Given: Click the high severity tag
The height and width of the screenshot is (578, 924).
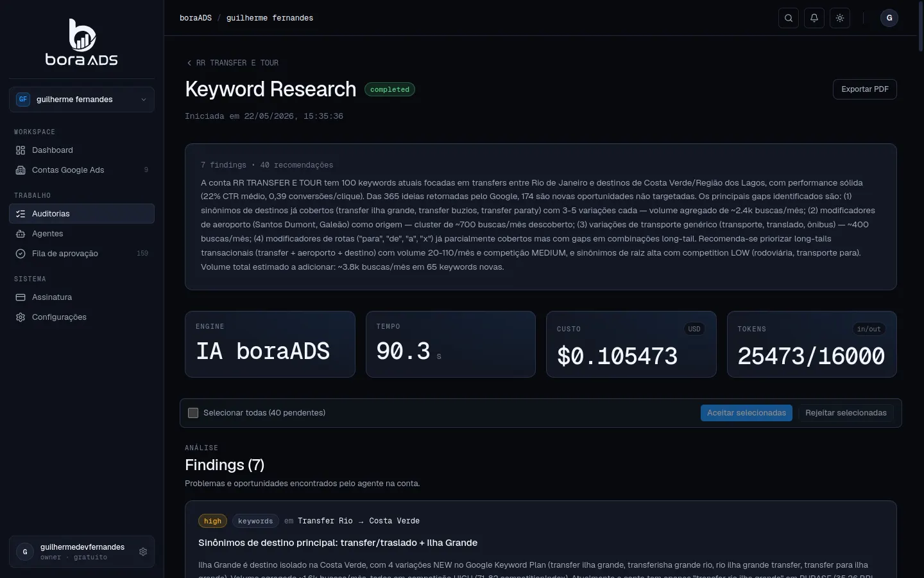Looking at the screenshot, I should [212, 521].
